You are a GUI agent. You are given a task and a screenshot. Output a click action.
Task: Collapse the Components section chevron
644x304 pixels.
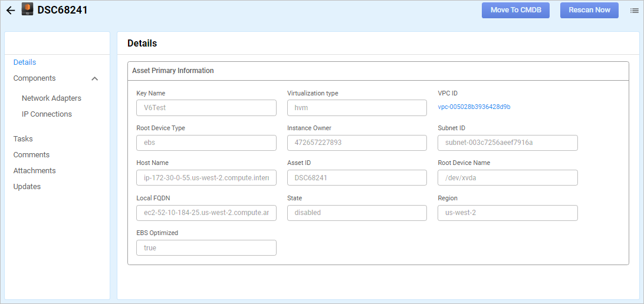click(95, 78)
